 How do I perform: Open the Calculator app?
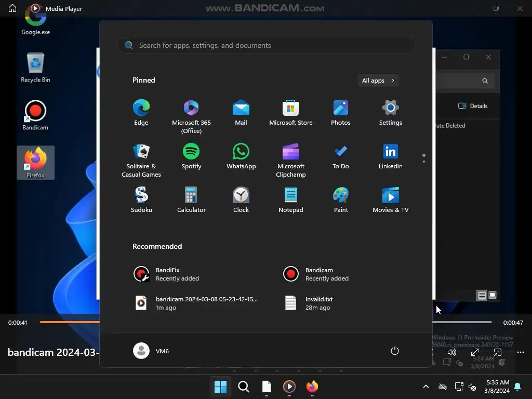(191, 200)
